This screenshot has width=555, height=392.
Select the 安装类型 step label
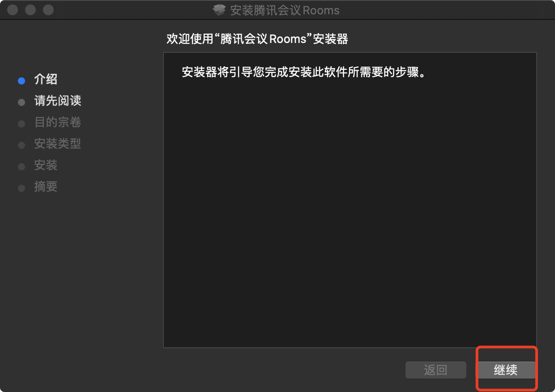click(x=58, y=144)
